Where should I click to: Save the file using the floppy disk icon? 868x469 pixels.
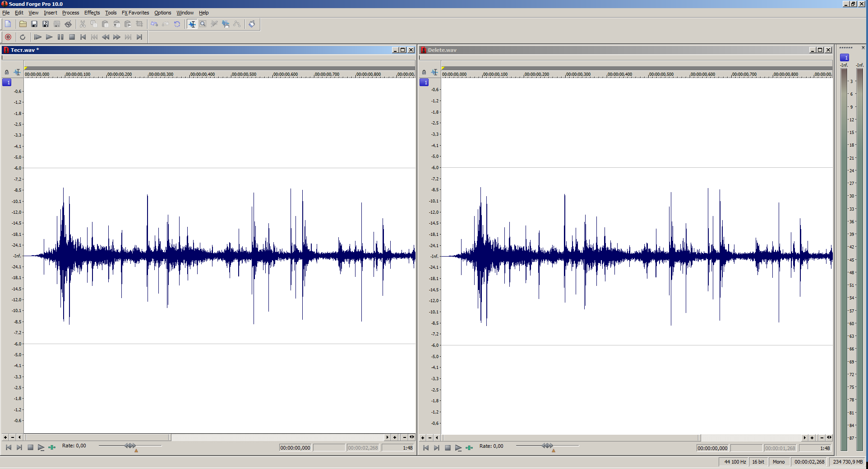(x=34, y=24)
